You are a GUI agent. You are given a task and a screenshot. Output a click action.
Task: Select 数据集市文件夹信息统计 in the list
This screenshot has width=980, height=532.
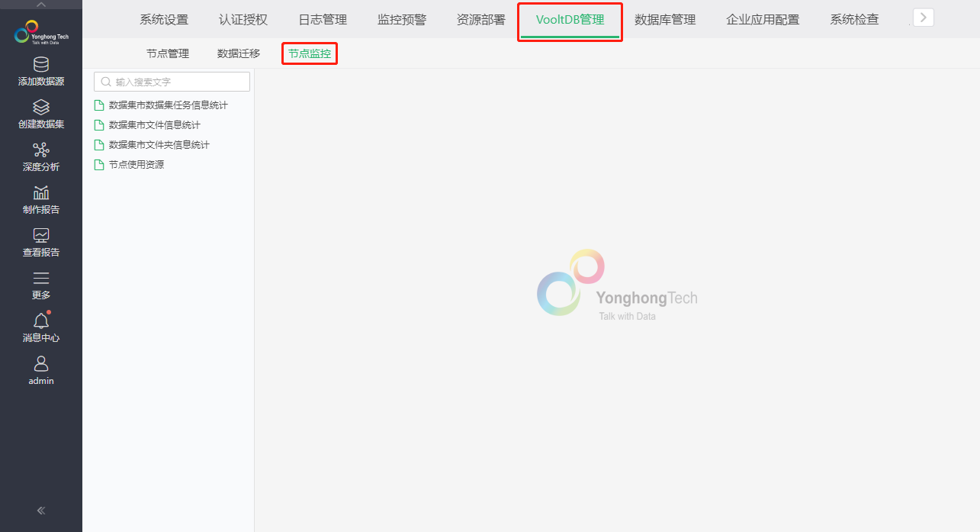pyautogui.click(x=159, y=145)
